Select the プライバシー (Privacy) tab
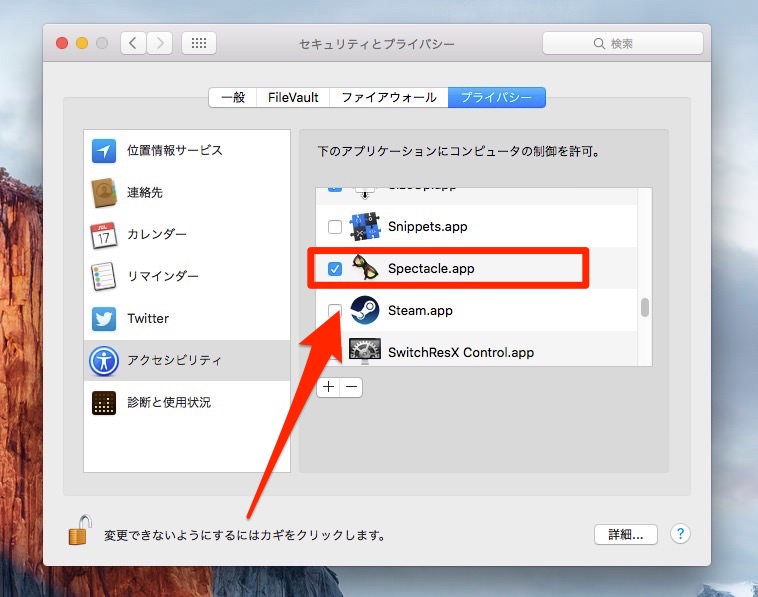This screenshot has width=758, height=597. click(496, 98)
